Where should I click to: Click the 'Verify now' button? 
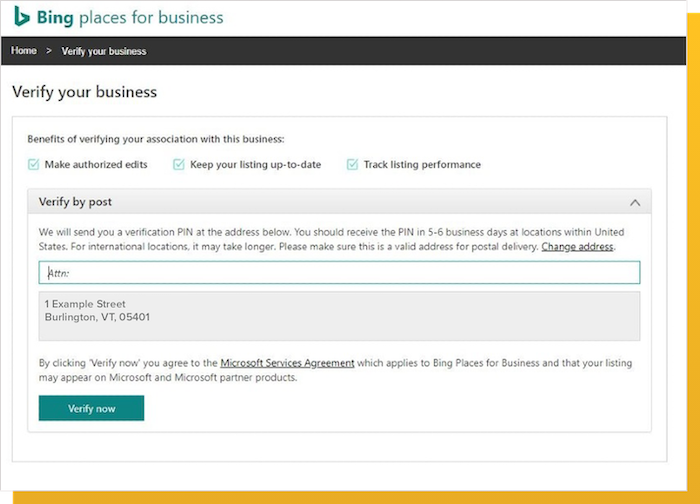pos(92,408)
